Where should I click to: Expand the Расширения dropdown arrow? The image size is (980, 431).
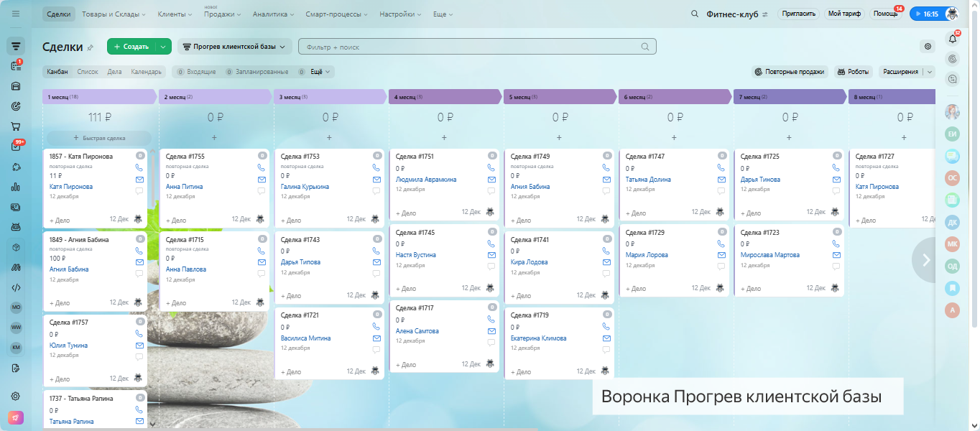(930, 72)
